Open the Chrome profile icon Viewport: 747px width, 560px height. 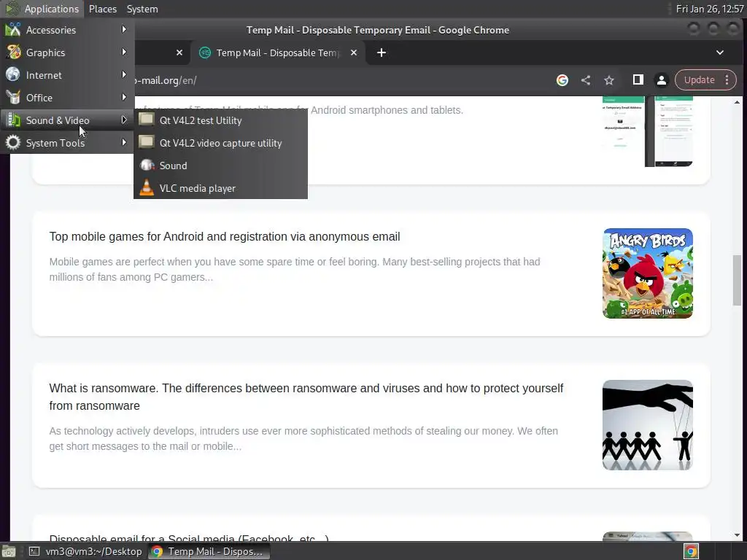661,80
